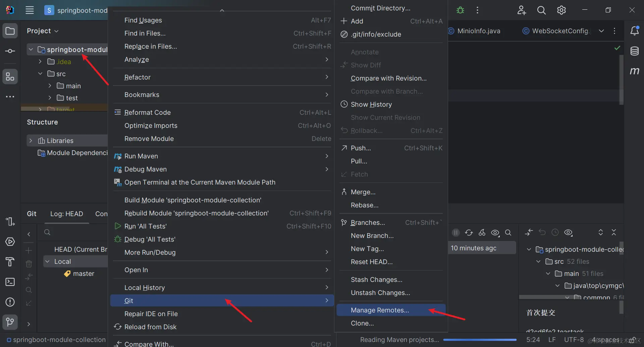Select HEAD (Current Branch) entry
Viewport: 644px width, 347px height.
[x=80, y=249]
